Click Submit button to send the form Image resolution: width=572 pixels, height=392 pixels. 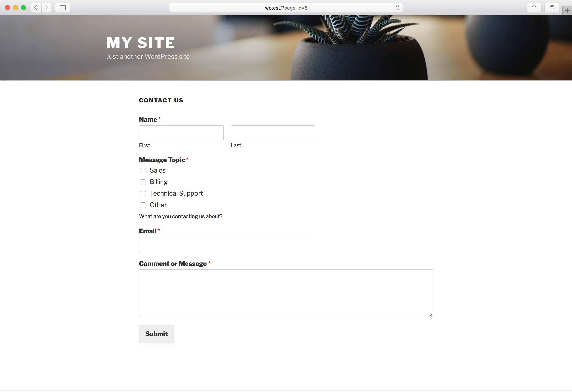pyautogui.click(x=156, y=334)
